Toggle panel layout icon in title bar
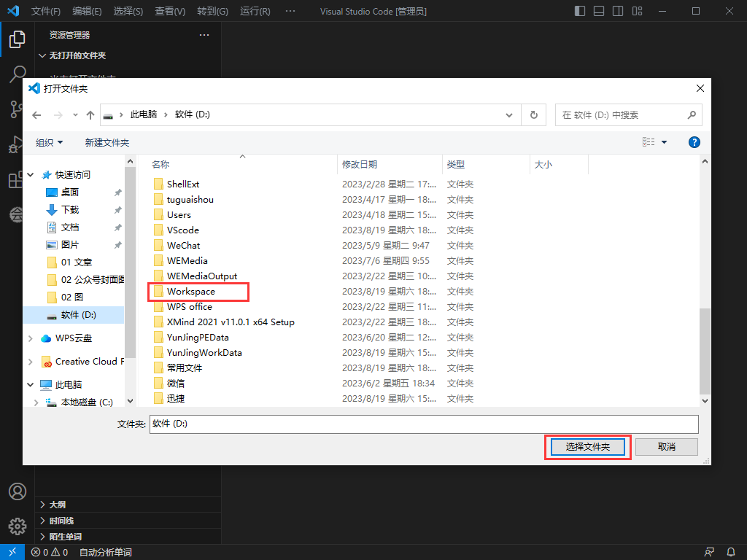The height and width of the screenshot is (560, 747). (599, 11)
